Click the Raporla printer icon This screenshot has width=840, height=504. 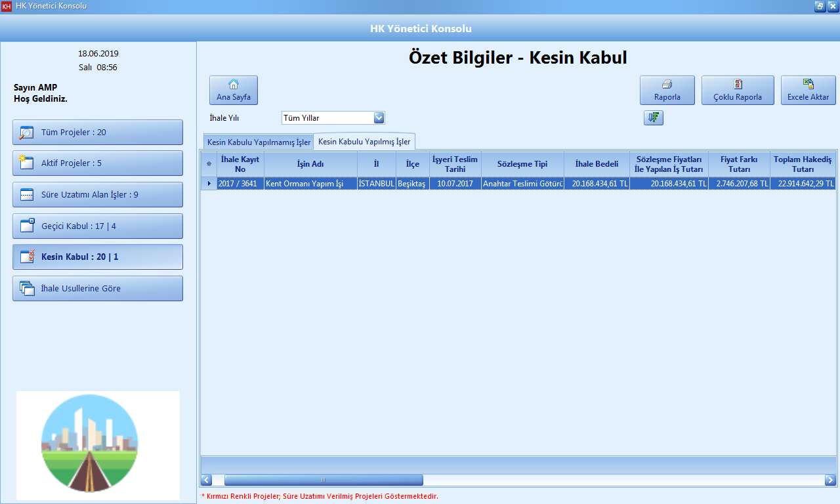(667, 84)
